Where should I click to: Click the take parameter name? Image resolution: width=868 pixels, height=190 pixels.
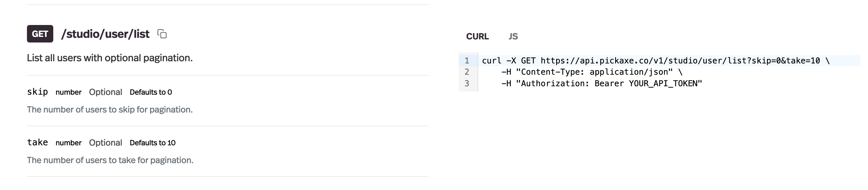(x=37, y=142)
